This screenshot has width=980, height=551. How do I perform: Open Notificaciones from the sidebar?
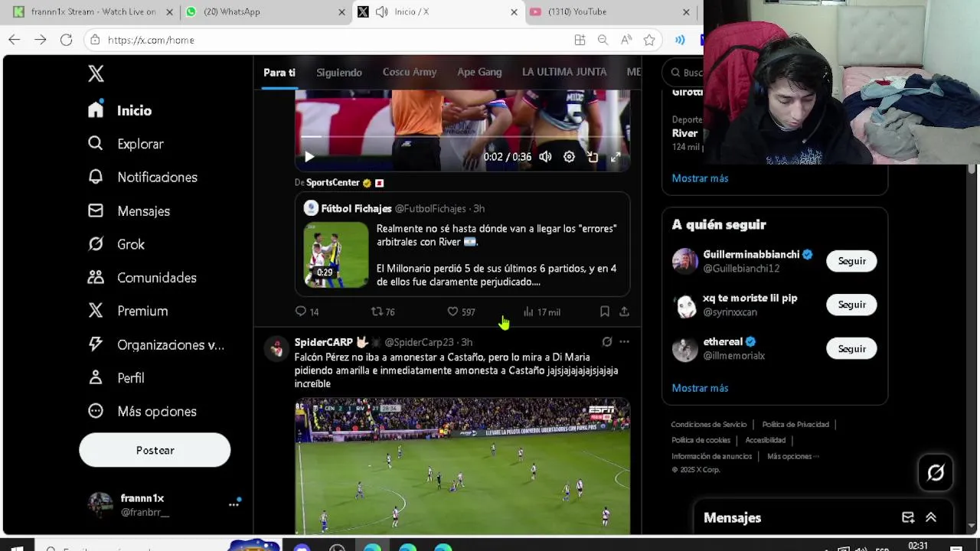pos(142,177)
